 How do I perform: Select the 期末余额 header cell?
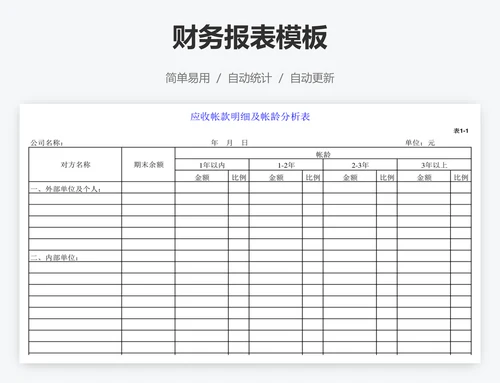tap(149, 165)
